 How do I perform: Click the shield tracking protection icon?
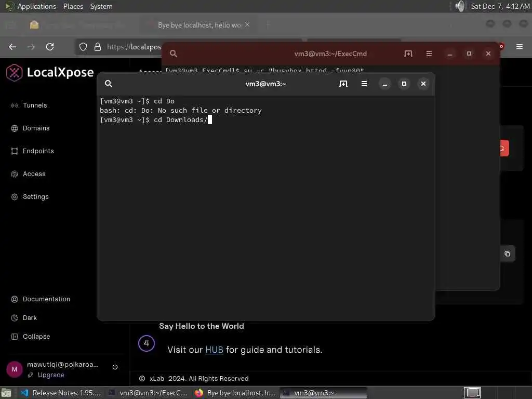point(83,47)
